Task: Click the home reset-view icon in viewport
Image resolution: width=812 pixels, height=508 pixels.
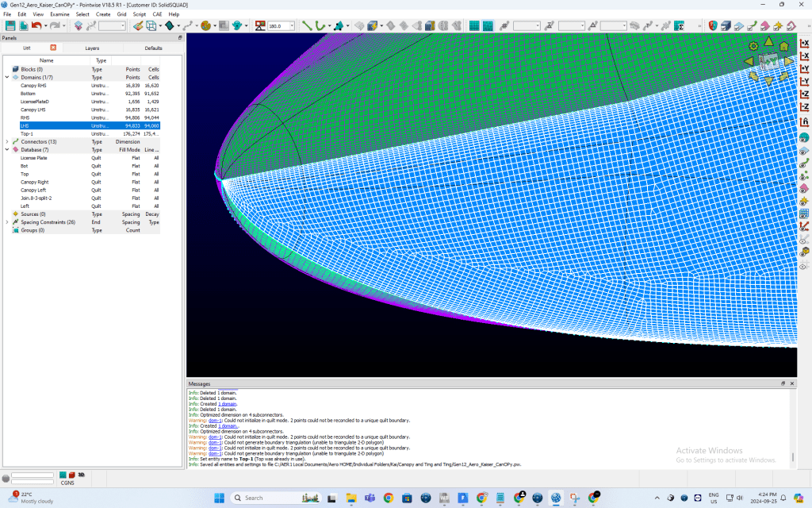Action: pyautogui.click(x=784, y=45)
